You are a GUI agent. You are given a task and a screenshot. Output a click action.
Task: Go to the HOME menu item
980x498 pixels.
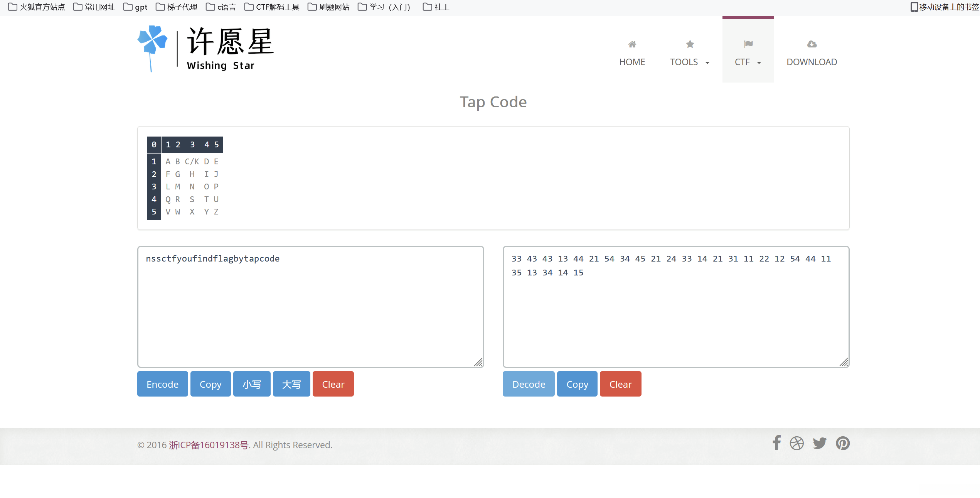click(x=632, y=62)
